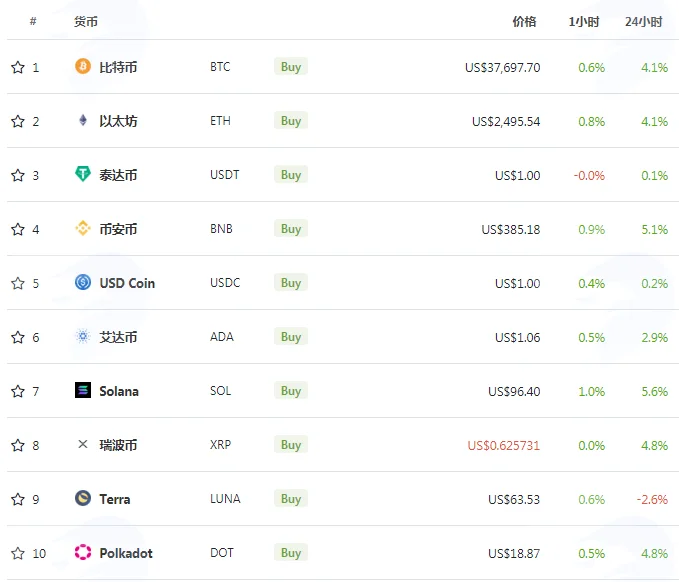Toggle favorite star for USD Coin
This screenshot has height=582, width=679.
click(18, 283)
